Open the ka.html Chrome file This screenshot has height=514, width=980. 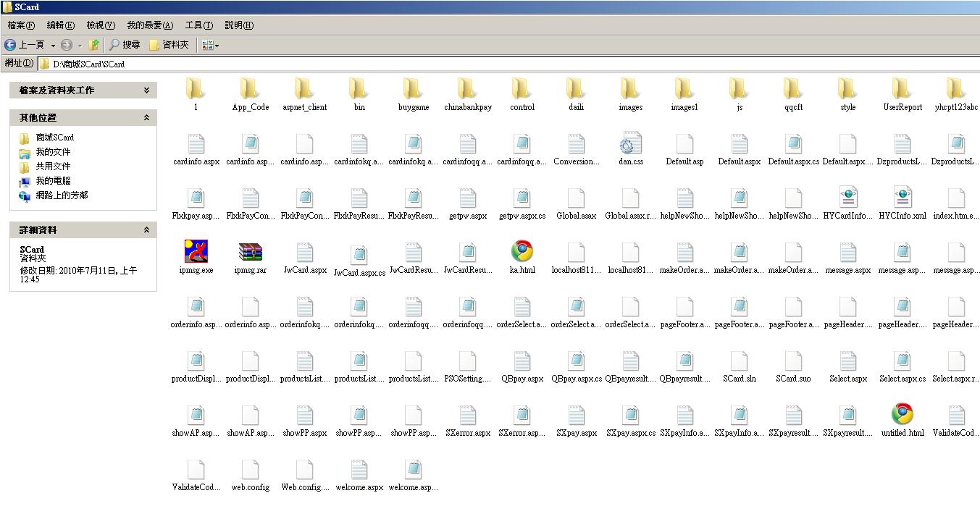pos(522,252)
